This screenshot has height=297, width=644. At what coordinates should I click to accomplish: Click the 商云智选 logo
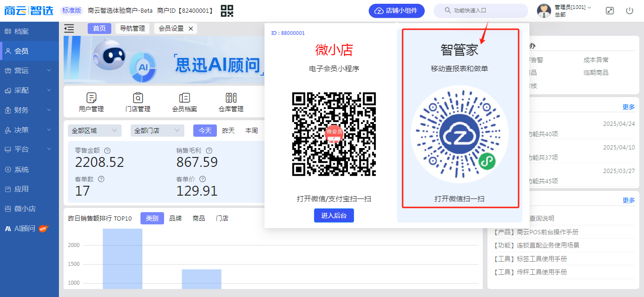pyautogui.click(x=29, y=11)
